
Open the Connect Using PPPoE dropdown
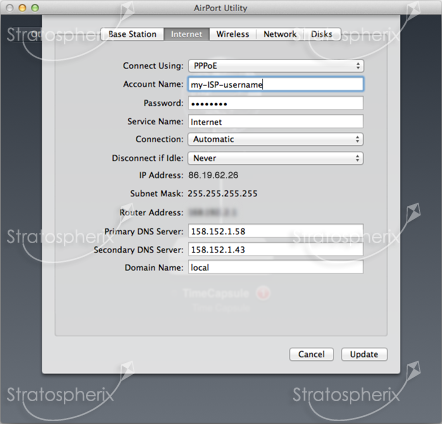(x=276, y=66)
